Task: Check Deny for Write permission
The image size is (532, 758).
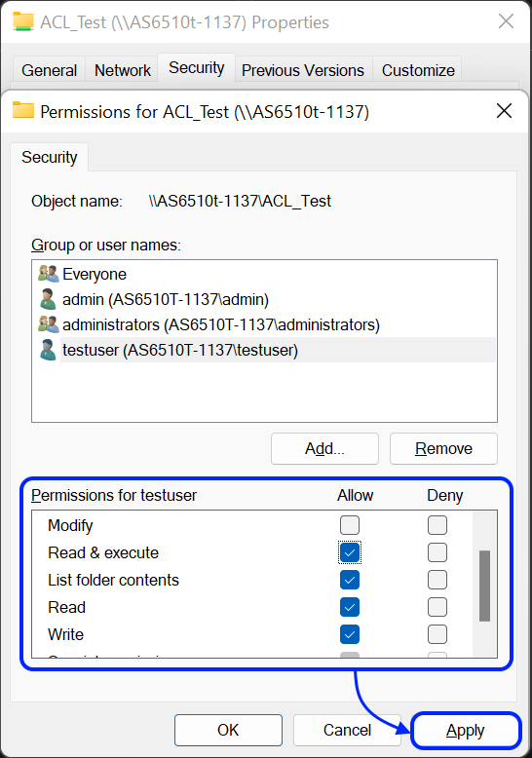Action: point(437,634)
